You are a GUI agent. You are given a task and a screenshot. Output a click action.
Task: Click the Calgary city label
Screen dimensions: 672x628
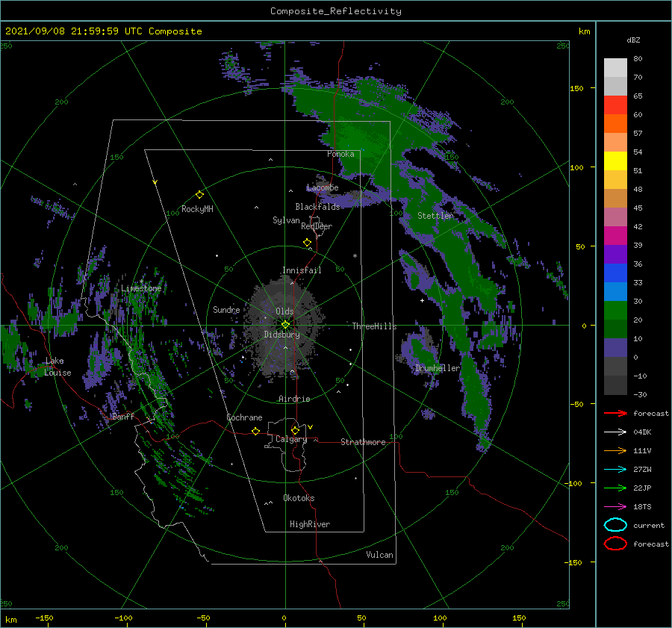click(291, 439)
